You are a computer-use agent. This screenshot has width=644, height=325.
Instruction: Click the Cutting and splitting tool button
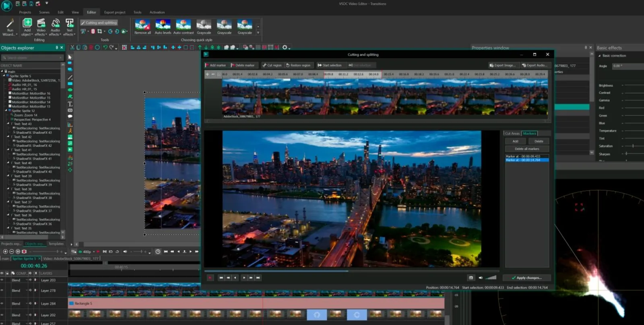[99, 23]
